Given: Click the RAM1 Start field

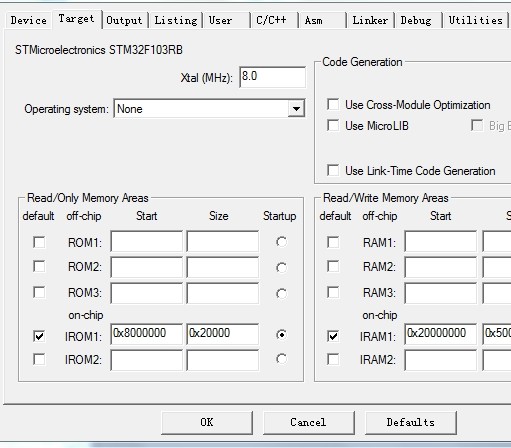Looking at the screenshot, I should pos(440,241).
